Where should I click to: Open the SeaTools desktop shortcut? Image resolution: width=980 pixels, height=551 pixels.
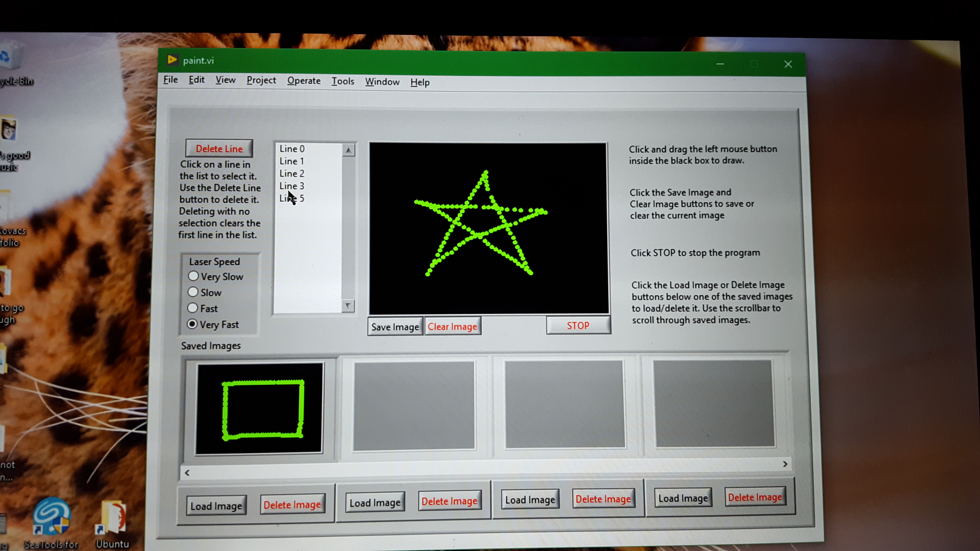coord(51,522)
